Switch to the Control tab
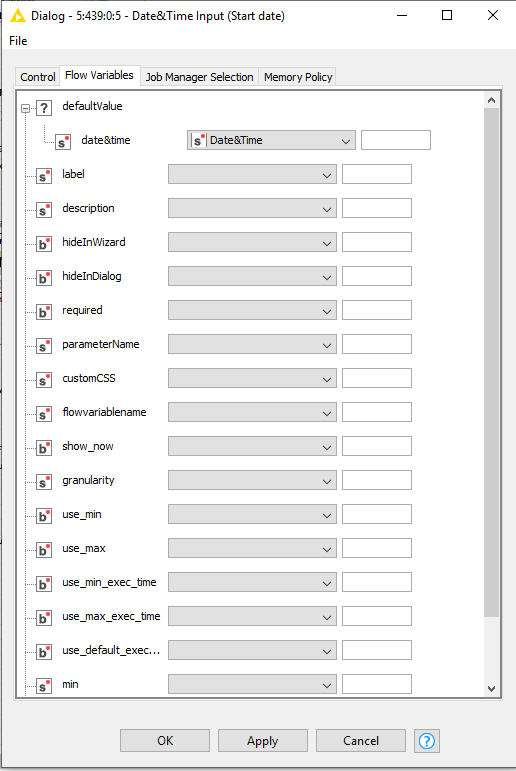The width and height of the screenshot is (516, 771). 37,77
